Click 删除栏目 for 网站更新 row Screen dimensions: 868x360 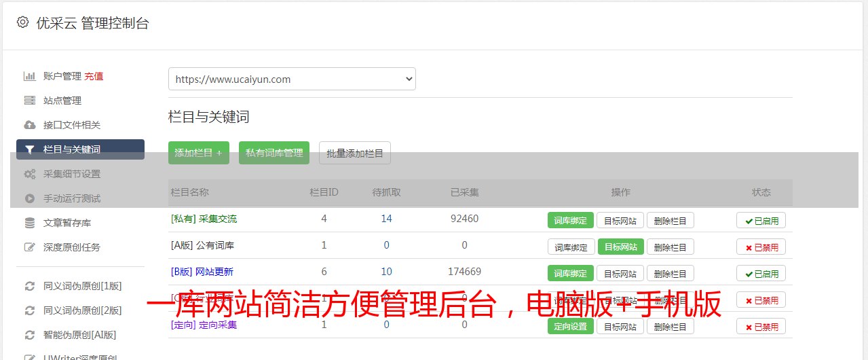[671, 273]
